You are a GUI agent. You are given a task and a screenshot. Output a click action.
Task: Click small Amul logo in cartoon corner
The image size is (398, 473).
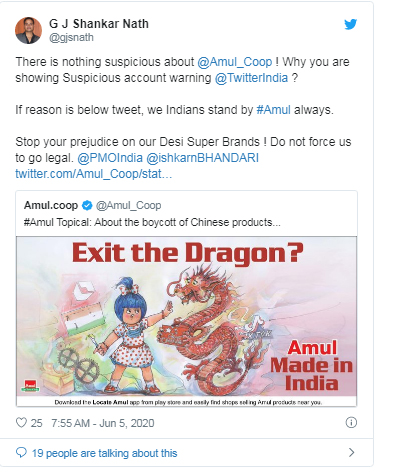point(31,385)
